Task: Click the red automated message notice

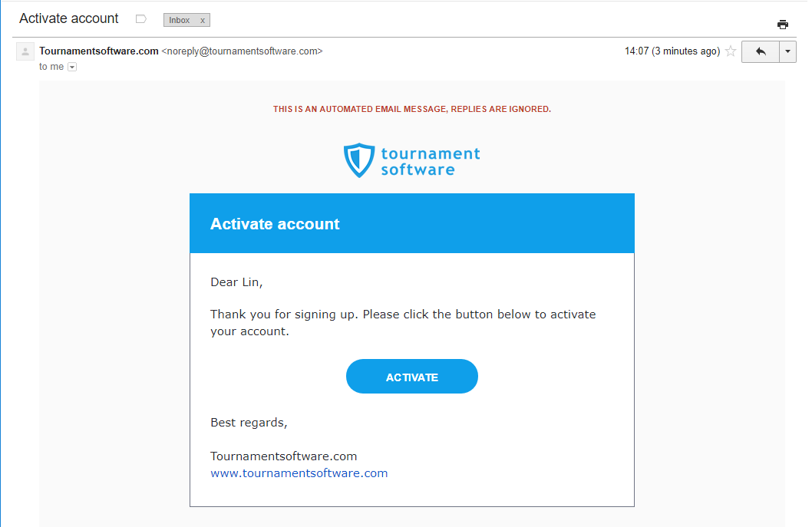Action: tap(412, 109)
